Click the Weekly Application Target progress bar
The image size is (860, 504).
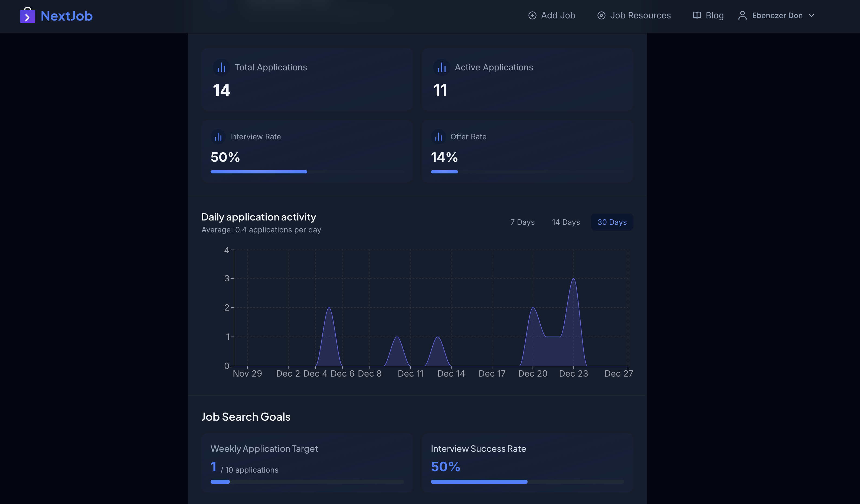(307, 482)
